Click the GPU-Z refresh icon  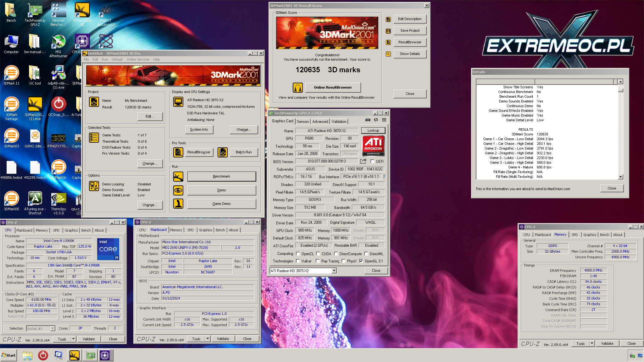[376, 120]
